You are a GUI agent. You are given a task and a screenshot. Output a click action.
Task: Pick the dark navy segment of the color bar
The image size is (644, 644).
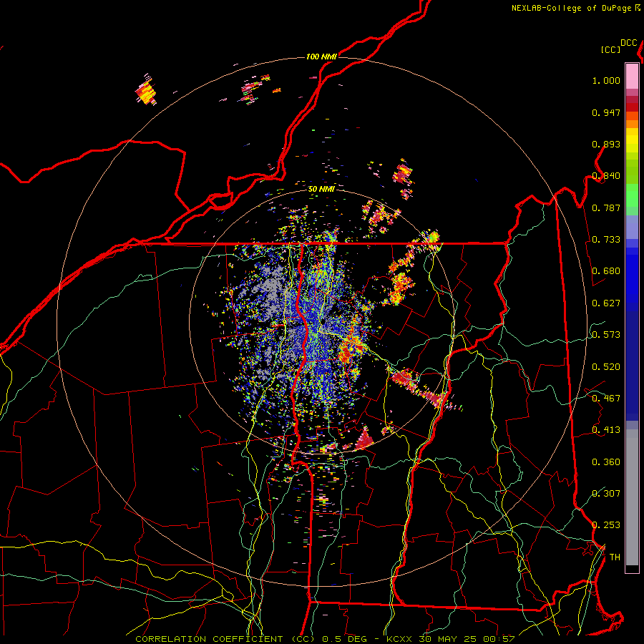(x=632, y=366)
